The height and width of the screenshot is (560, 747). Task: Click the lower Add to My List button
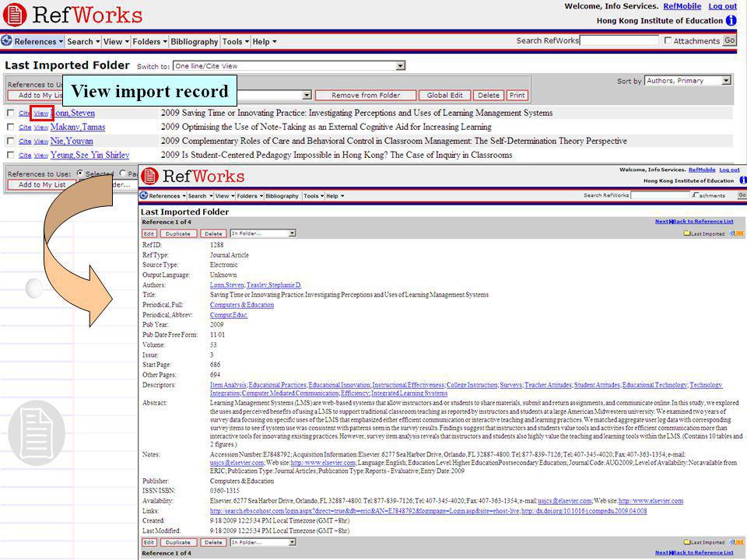click(x=42, y=184)
